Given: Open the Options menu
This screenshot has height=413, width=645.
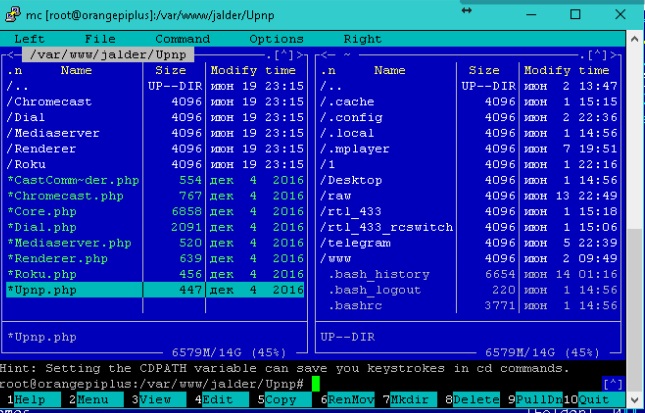Looking at the screenshot, I should pyautogui.click(x=276, y=39).
